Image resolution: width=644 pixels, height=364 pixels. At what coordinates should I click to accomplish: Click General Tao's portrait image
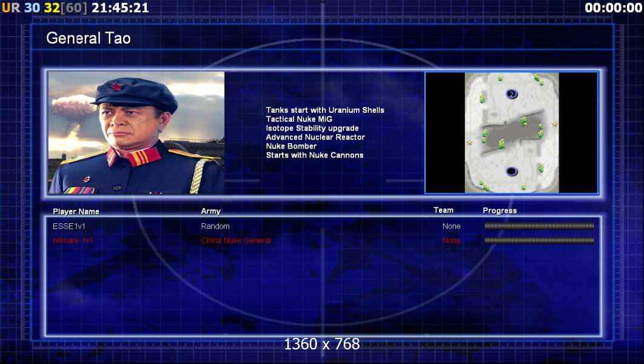click(x=136, y=132)
